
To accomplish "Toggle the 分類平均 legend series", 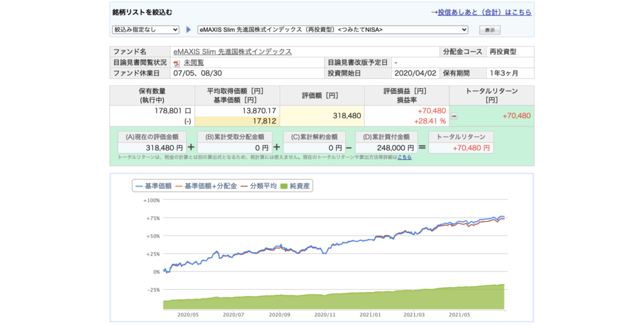I will (258, 186).
